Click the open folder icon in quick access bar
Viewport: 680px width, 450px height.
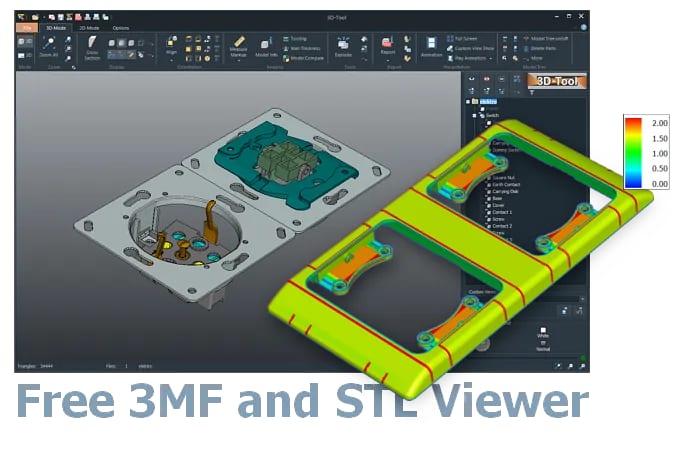pos(35,17)
